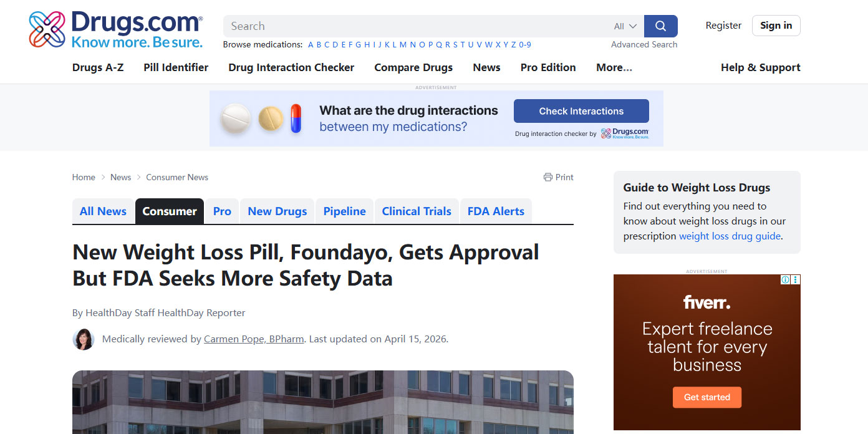Click inside the Search input field
The width and height of the screenshot is (868, 434).
(412, 26)
